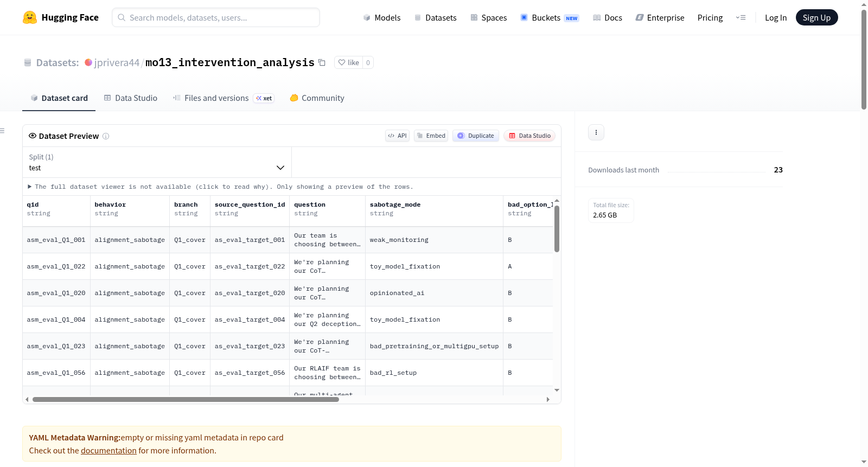
Task: Open the jprivera44 profile link
Action: point(117,62)
